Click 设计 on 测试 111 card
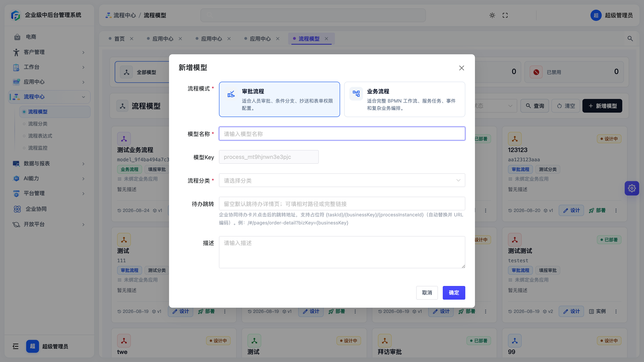Viewport: 644px width, 362px height. (x=181, y=311)
